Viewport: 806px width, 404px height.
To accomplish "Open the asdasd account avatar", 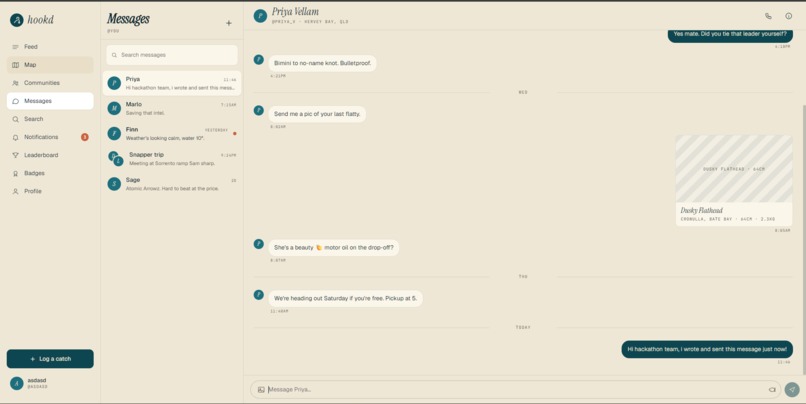I will point(16,383).
